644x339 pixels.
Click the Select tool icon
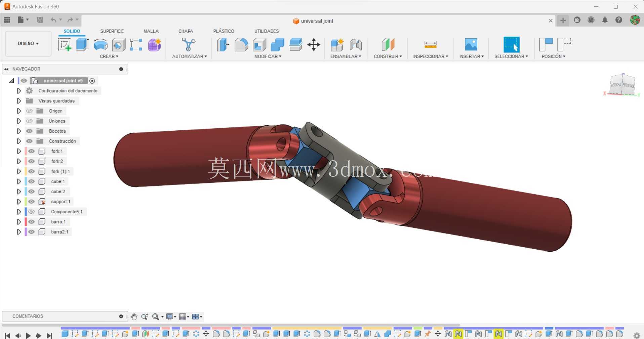point(511,44)
